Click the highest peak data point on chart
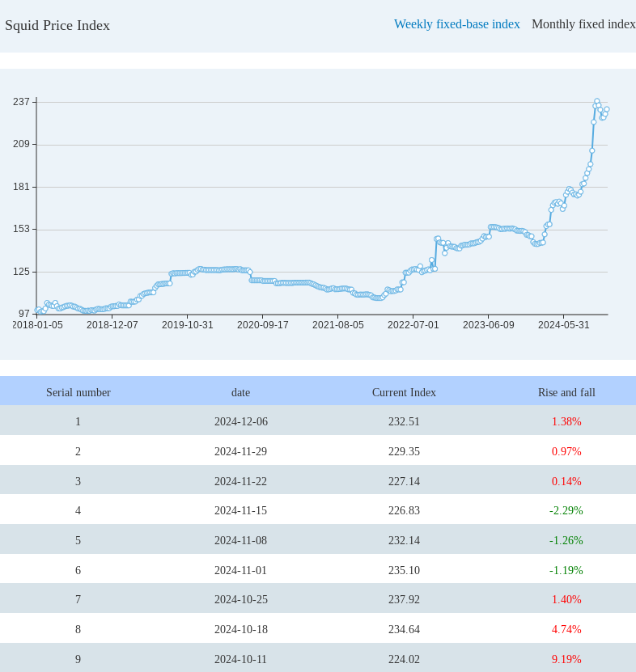The height and width of the screenshot is (672, 636). (597, 102)
